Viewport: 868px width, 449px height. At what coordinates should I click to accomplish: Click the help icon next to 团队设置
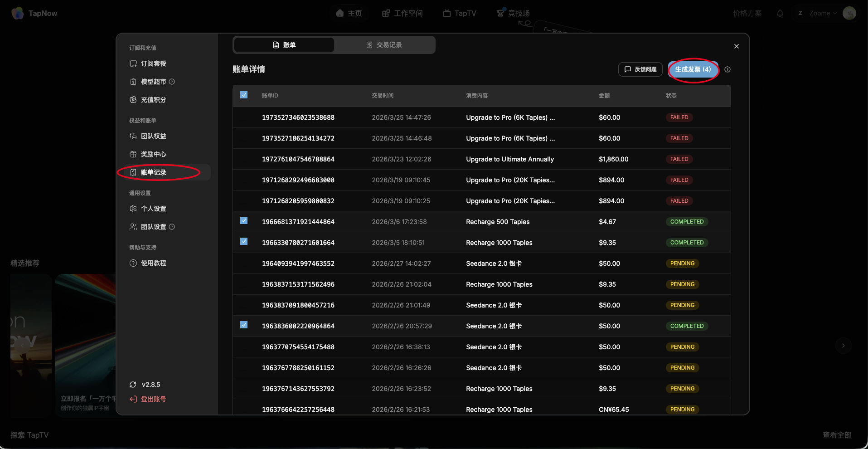tap(172, 227)
